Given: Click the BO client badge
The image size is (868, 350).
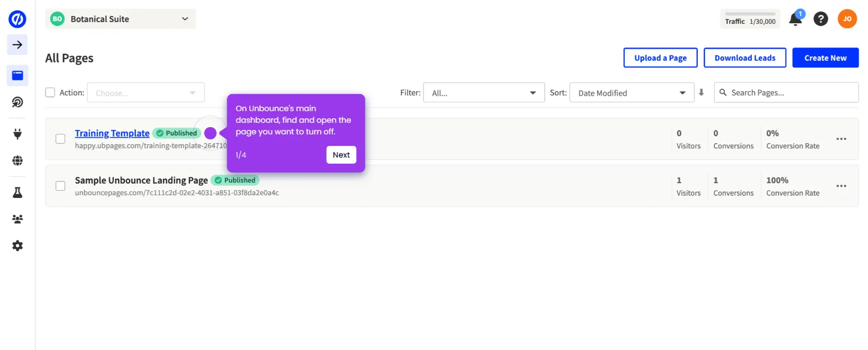Looking at the screenshot, I should 57,19.
